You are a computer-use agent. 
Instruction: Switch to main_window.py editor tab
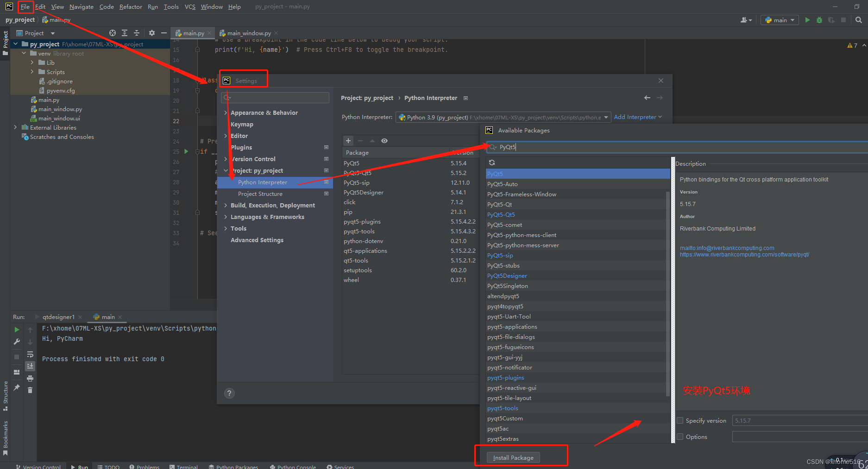pos(249,33)
